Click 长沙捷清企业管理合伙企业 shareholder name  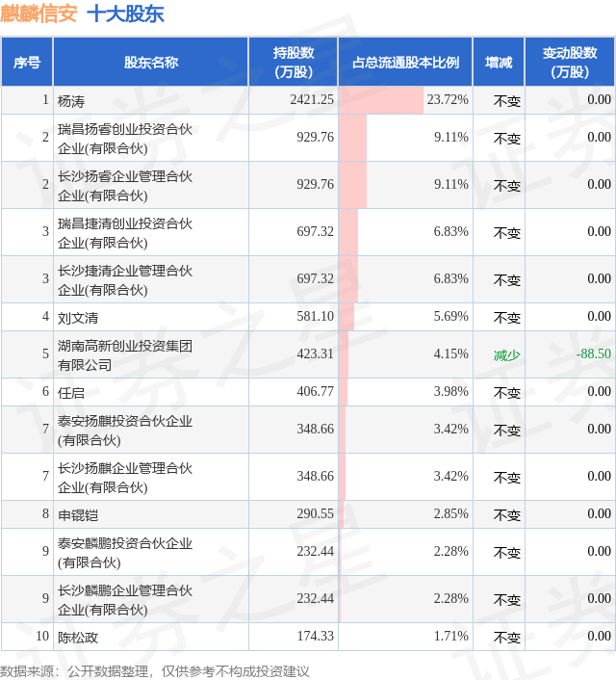[x=125, y=280]
